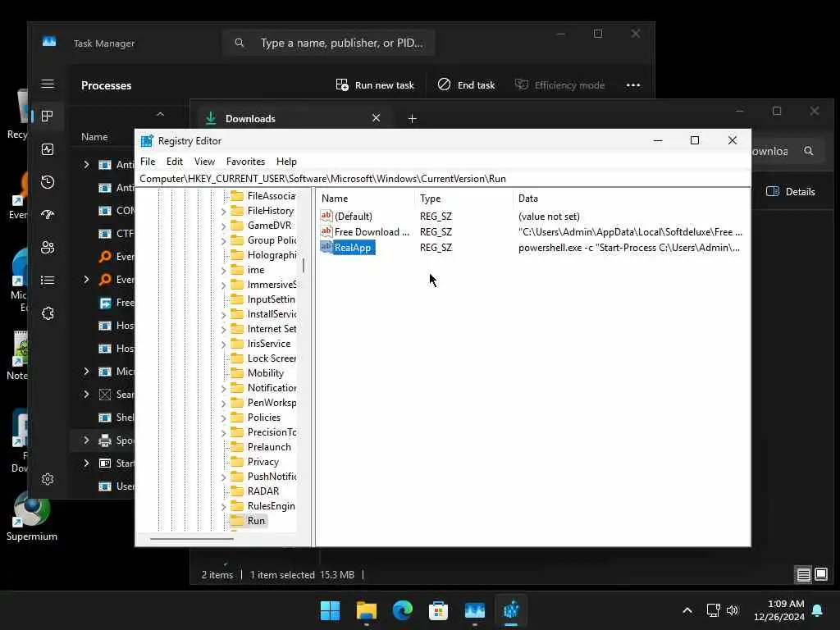840x630 pixels.
Task: Open the network status tray icon
Action: pyautogui.click(x=713, y=610)
